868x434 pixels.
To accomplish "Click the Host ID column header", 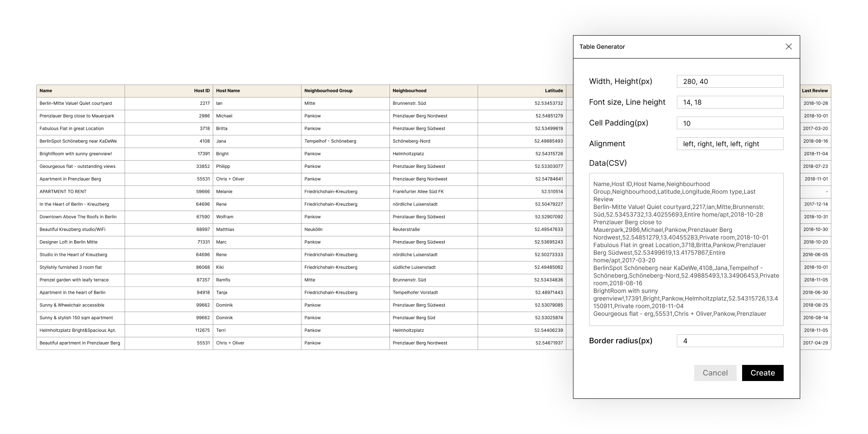I will point(169,91).
